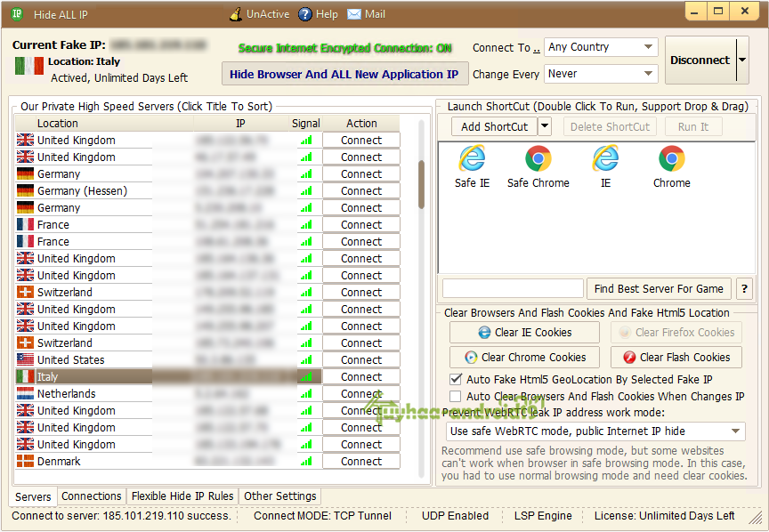Click the 'UDP Enabled' status bar entry

click(455, 515)
